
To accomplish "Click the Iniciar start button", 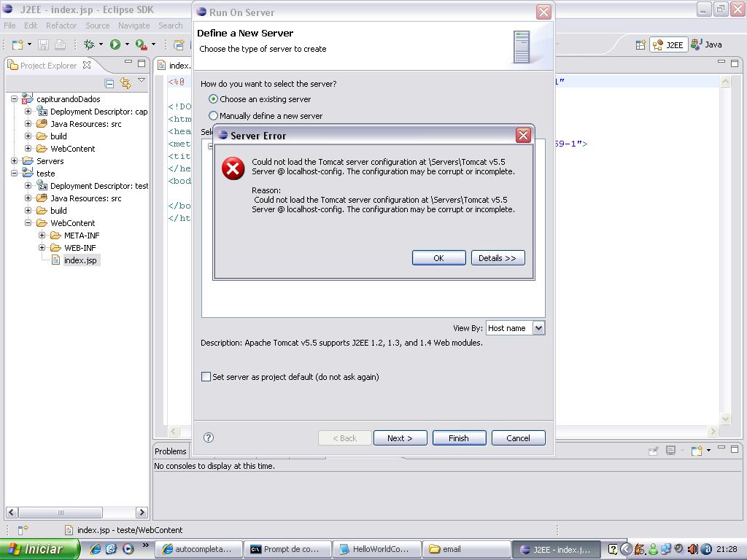I will click(x=39, y=549).
